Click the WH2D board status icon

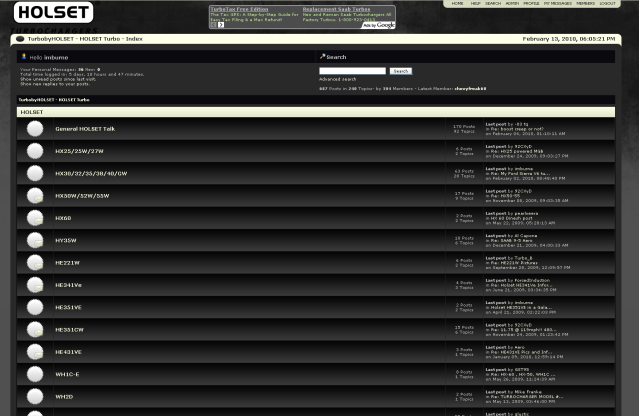(x=35, y=396)
